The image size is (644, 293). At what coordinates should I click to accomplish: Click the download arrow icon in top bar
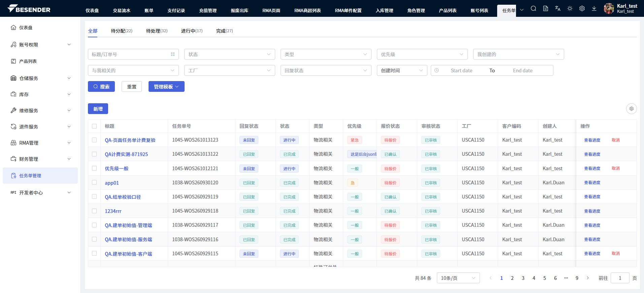pyautogui.click(x=594, y=8)
